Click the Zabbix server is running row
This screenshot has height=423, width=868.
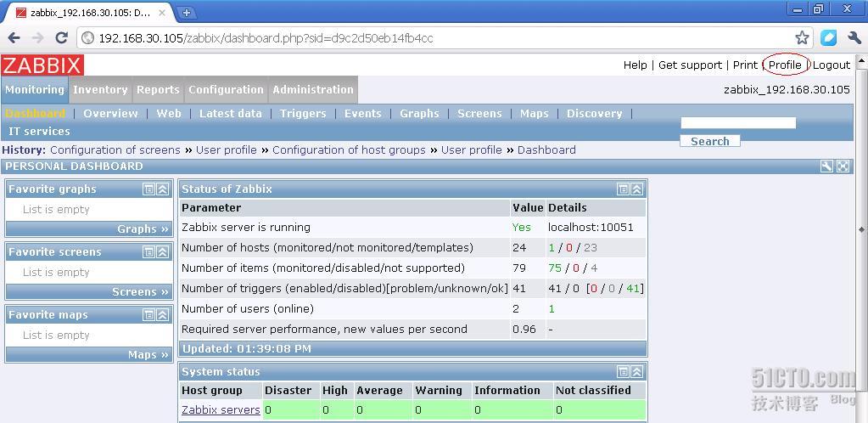tap(413, 228)
